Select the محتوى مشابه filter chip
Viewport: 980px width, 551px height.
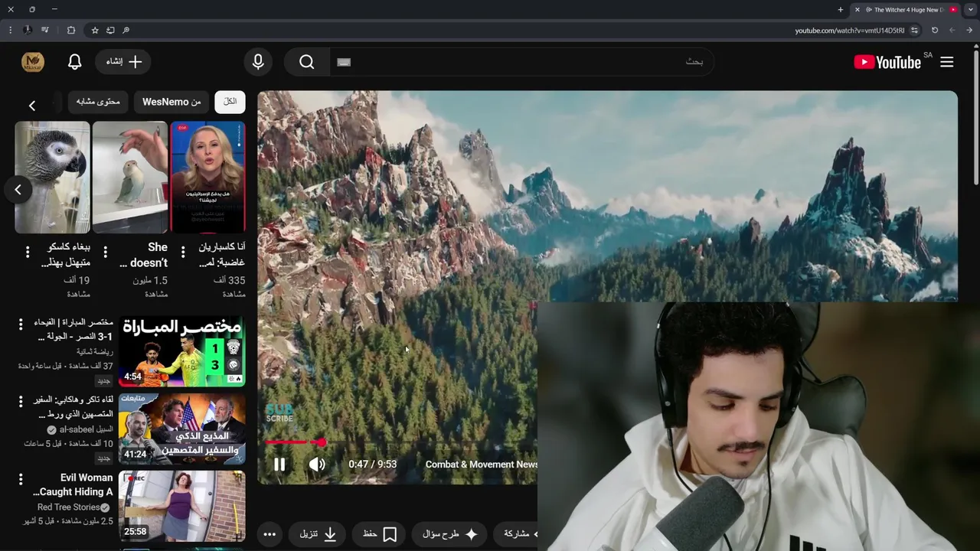98,102
